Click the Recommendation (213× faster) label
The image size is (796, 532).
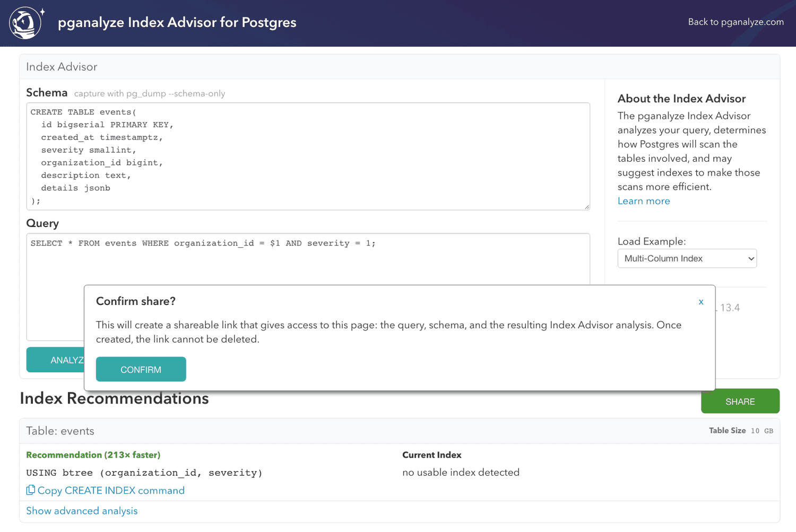pos(93,455)
